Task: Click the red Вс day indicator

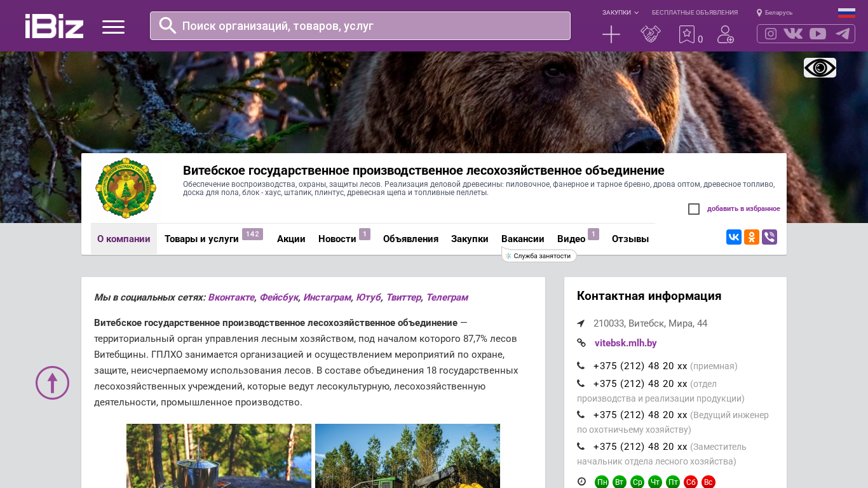Action: [x=709, y=482]
